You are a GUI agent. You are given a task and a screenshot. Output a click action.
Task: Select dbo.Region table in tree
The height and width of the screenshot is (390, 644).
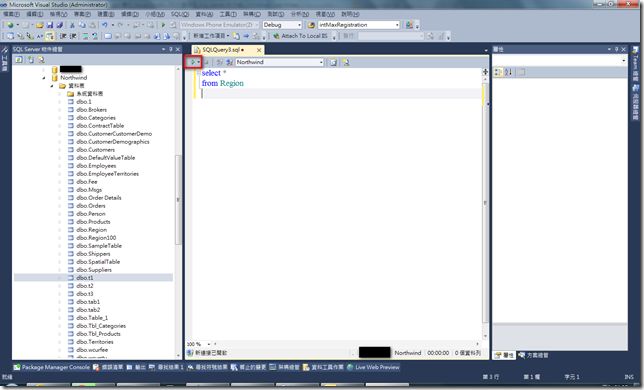[91, 230]
